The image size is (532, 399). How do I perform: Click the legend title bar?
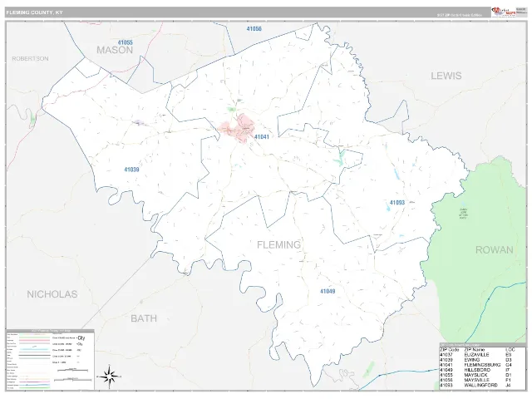point(50,331)
